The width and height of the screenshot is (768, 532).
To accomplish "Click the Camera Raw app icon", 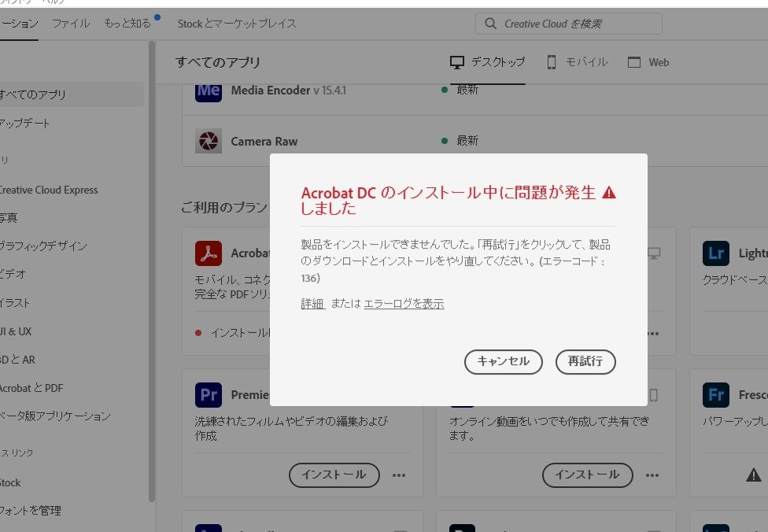I will coord(209,142).
